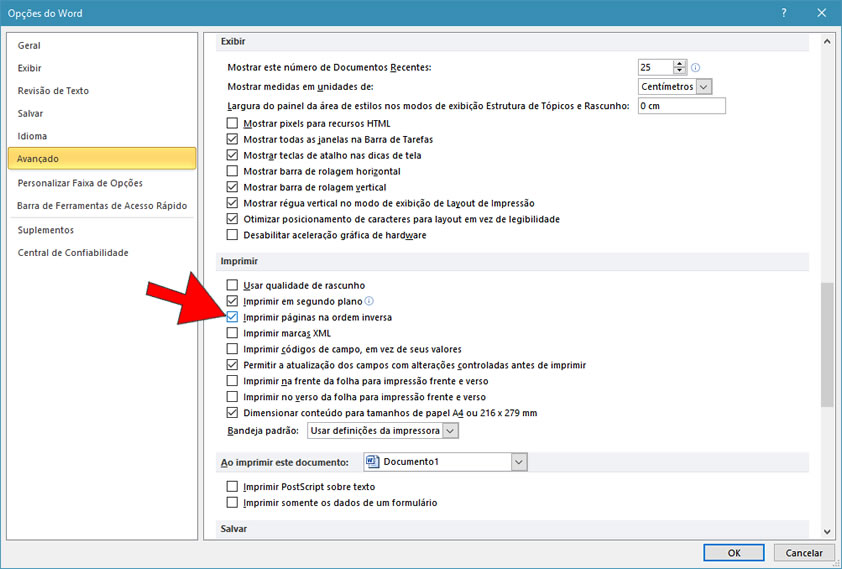The height and width of the screenshot is (569, 842).
Task: Click the scrollbar up arrow
Action: click(x=827, y=41)
